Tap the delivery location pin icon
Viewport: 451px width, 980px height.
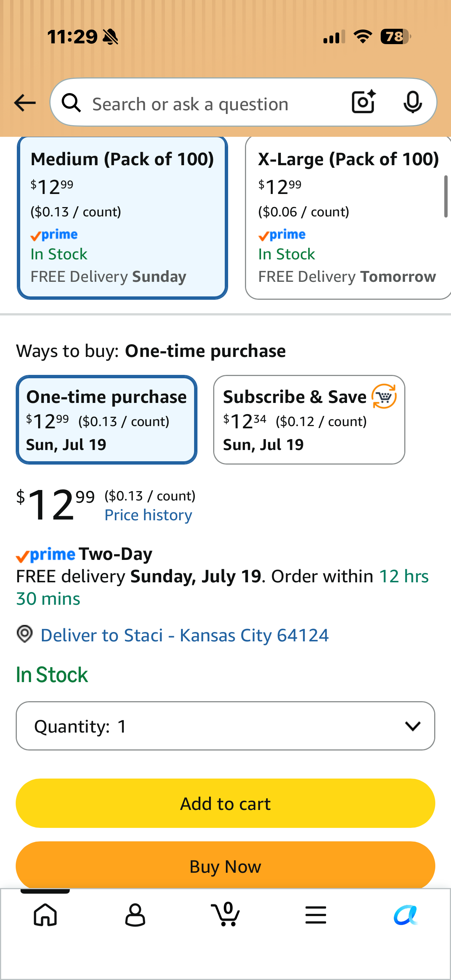[x=25, y=634]
